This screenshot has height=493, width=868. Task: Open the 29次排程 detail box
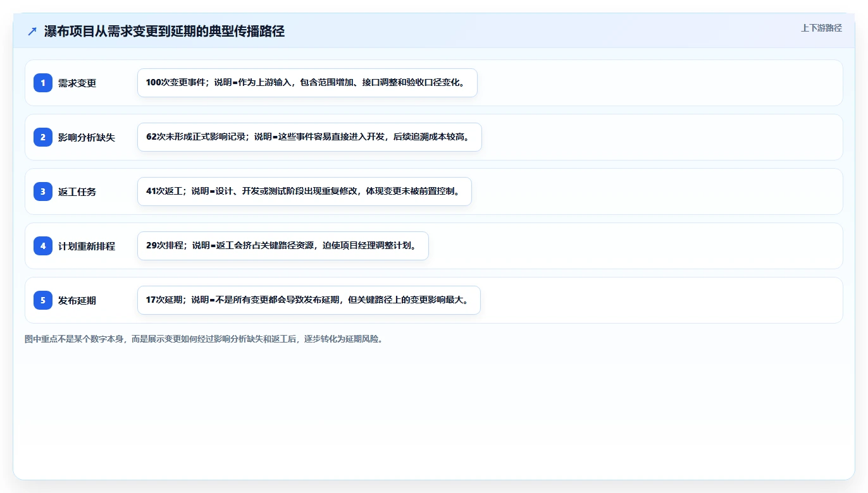pos(283,246)
